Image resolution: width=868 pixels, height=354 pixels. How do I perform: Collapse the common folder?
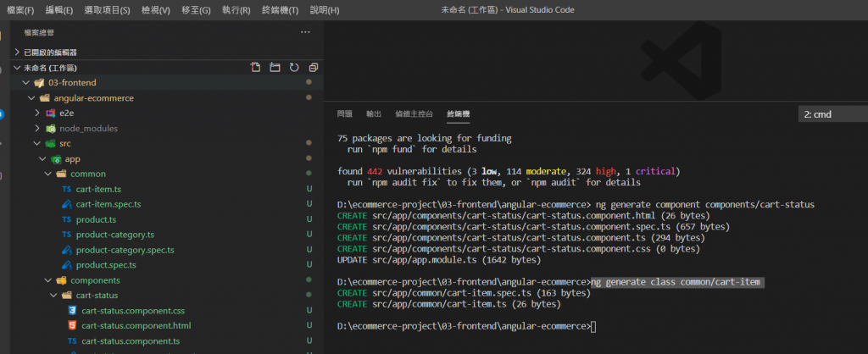[x=47, y=174]
